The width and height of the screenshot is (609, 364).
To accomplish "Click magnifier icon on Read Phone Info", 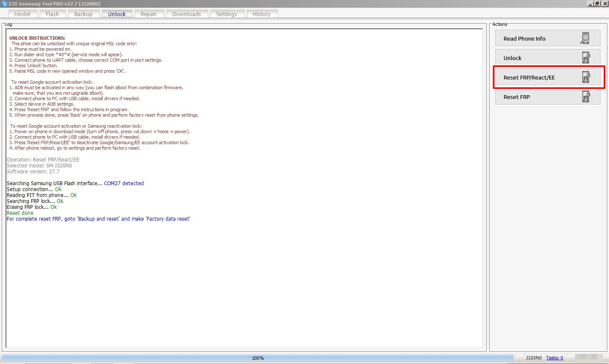I will click(585, 38).
